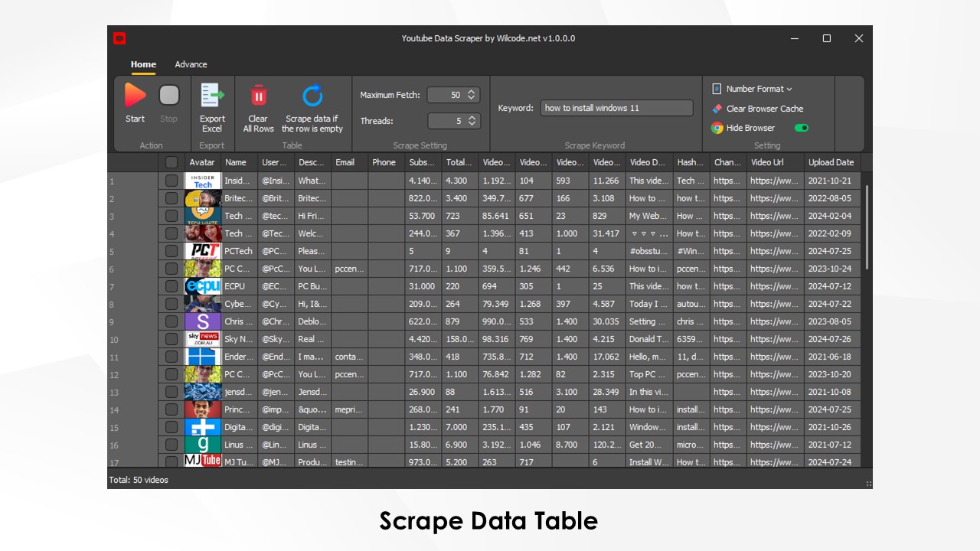Click the eraser Clear Browser Cache icon

[x=717, y=109]
